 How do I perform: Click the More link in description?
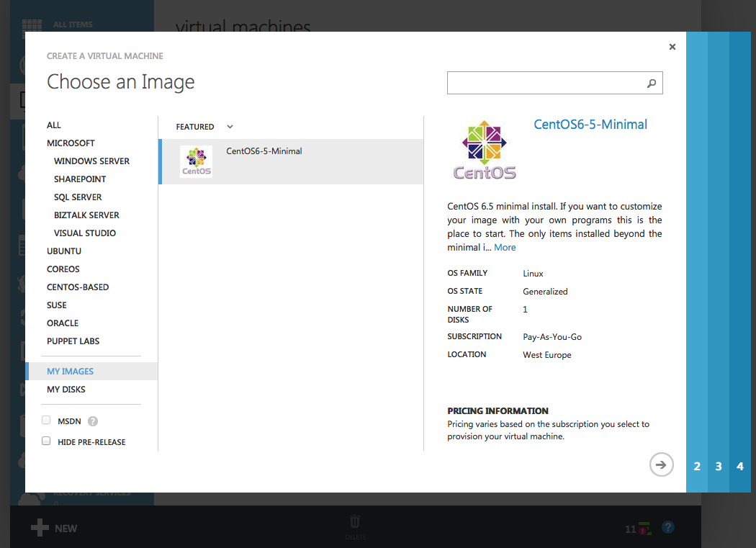[505, 247]
